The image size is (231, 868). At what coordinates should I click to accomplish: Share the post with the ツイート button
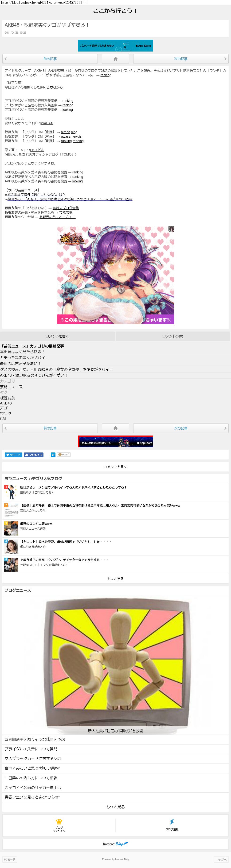coord(13,455)
